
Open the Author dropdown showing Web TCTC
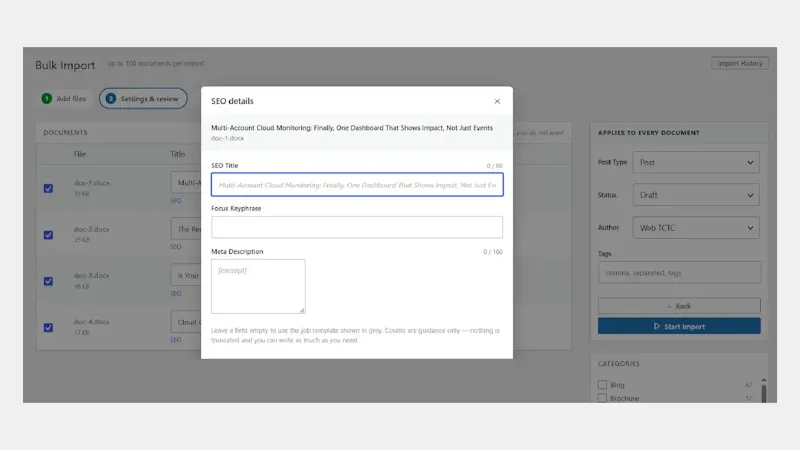(x=696, y=228)
